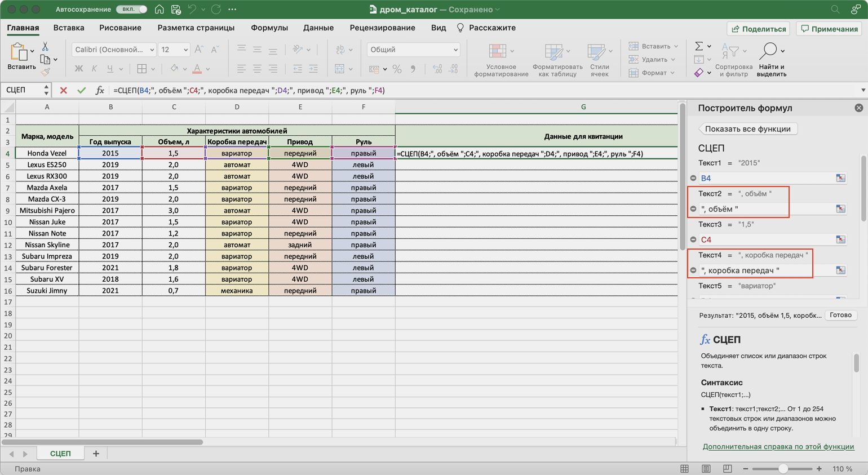The height and width of the screenshot is (475, 868).
Task: Click the home icon in title bar
Action: [x=160, y=10]
